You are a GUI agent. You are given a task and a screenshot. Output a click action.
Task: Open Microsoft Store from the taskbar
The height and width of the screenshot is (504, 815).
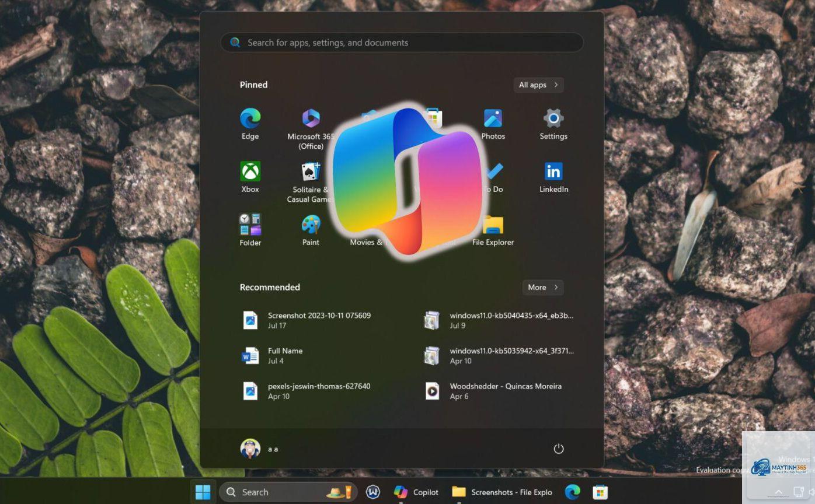(600, 492)
